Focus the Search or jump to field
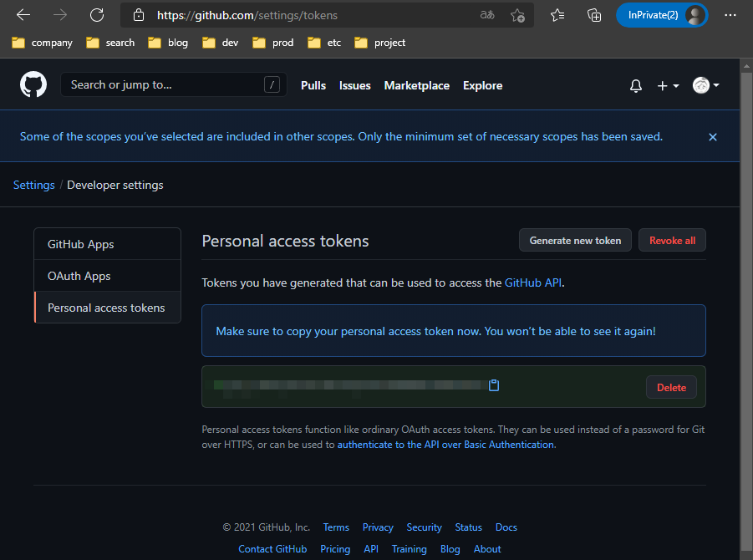753x560 pixels. 173,84
